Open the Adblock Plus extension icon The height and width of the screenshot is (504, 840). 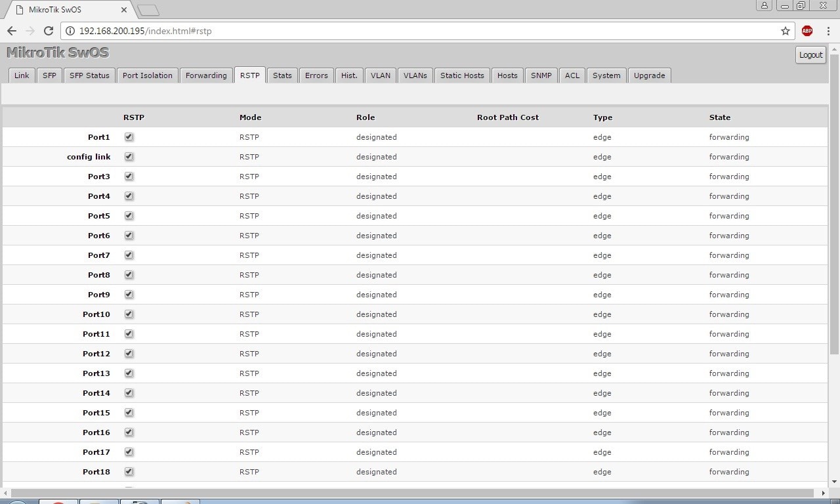coord(807,31)
